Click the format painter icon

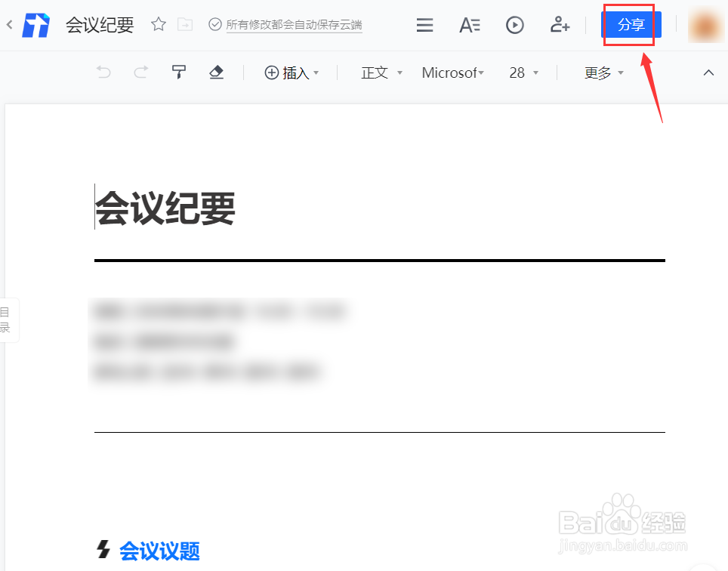[x=179, y=73]
